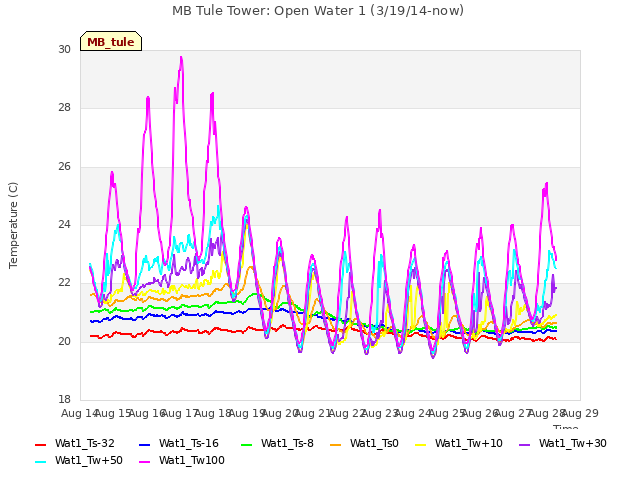The image size is (640, 480).
Task: Click the magenta Wat1_Tw100 legend swatch
Action: pos(144,462)
